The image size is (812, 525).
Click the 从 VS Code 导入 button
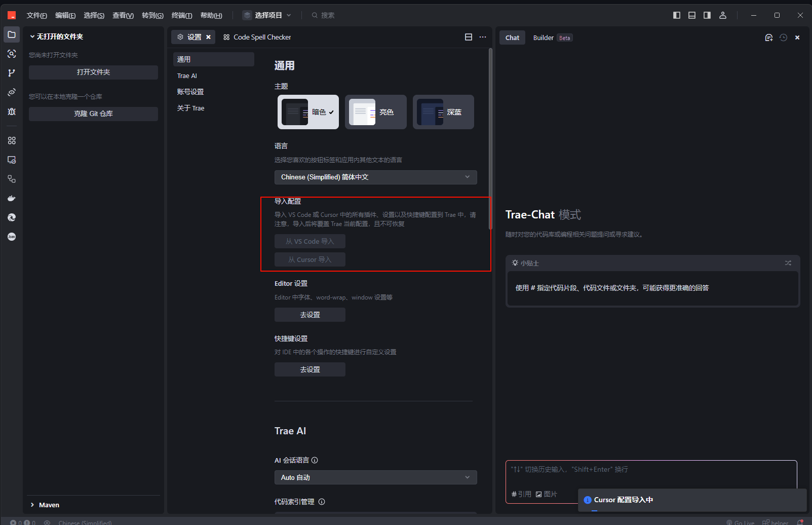click(x=310, y=241)
